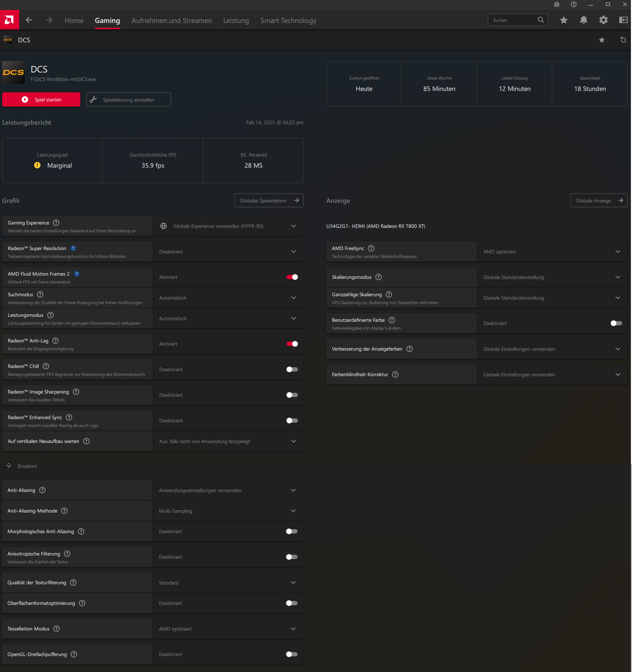The image size is (632, 672).
Task: Open the notifications bell
Action: point(584,20)
